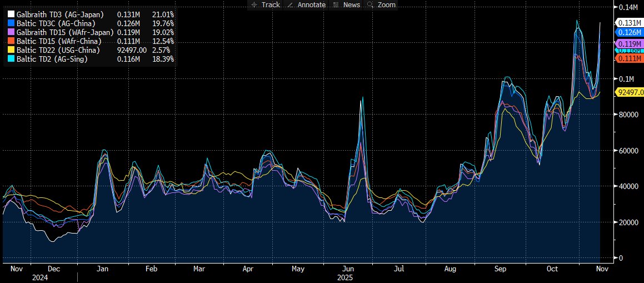Click white 0.131M price tag on axis

tap(629, 23)
